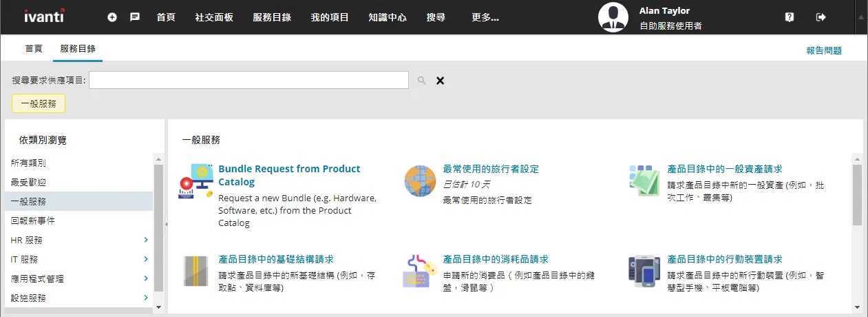
Task: Click the plus (new item) icon
Action: click(x=112, y=17)
